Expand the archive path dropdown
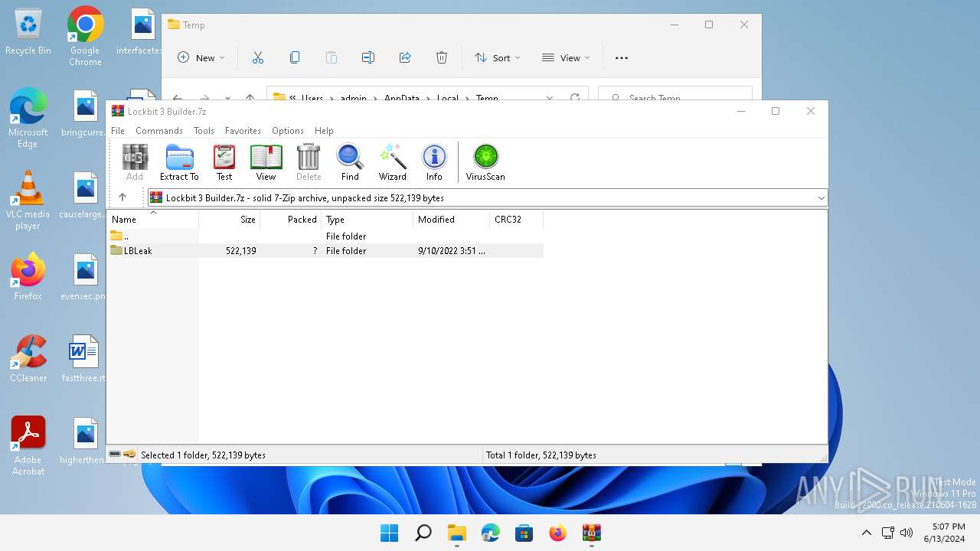Image resolution: width=980 pixels, height=551 pixels. (821, 198)
